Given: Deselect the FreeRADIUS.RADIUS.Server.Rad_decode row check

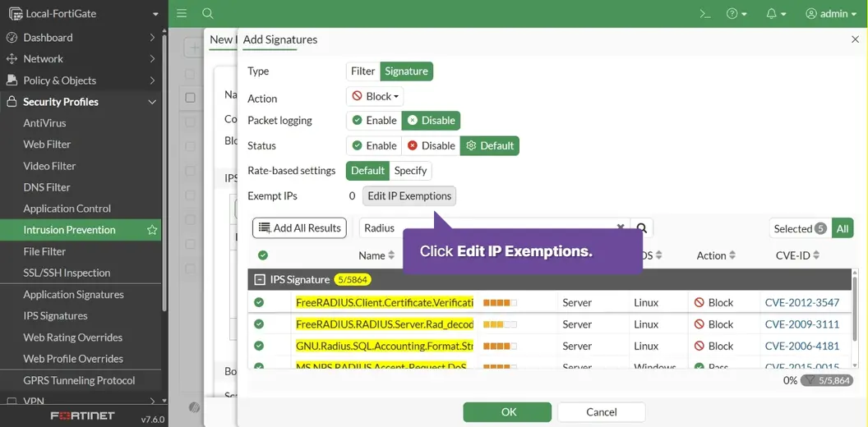Looking at the screenshot, I should coord(259,324).
